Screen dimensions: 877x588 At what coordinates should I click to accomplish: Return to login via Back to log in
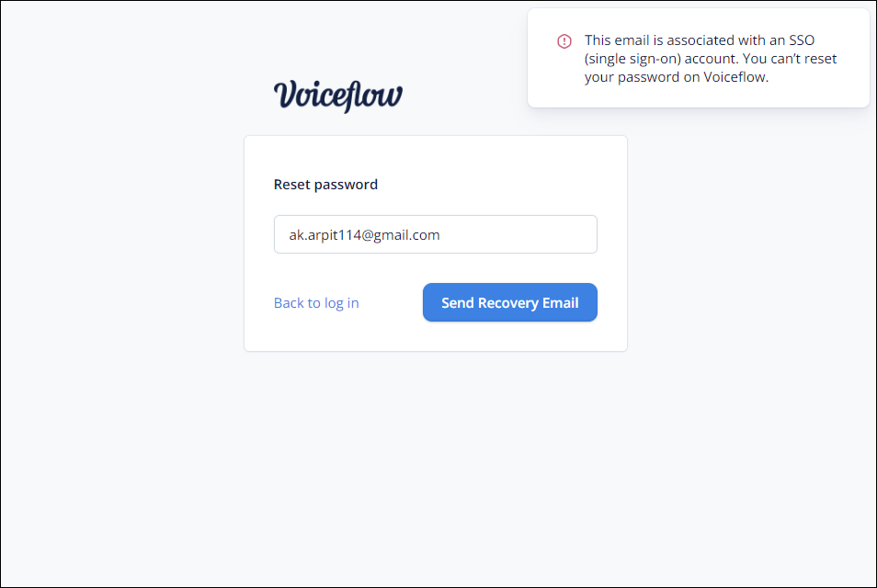(316, 303)
